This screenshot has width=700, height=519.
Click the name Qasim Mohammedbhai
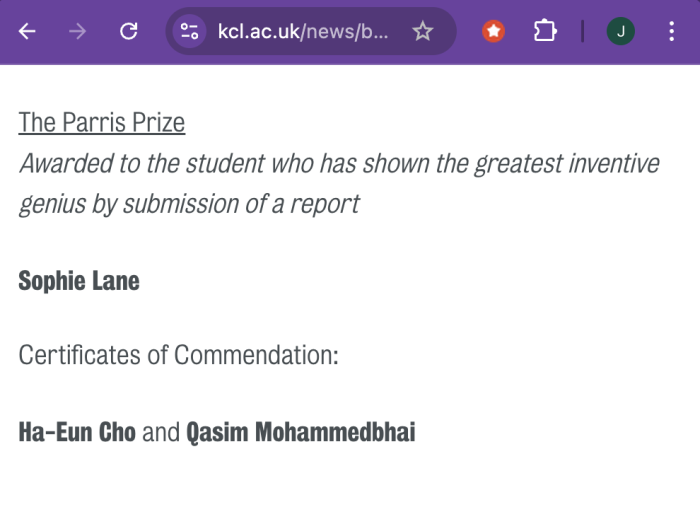click(300, 432)
